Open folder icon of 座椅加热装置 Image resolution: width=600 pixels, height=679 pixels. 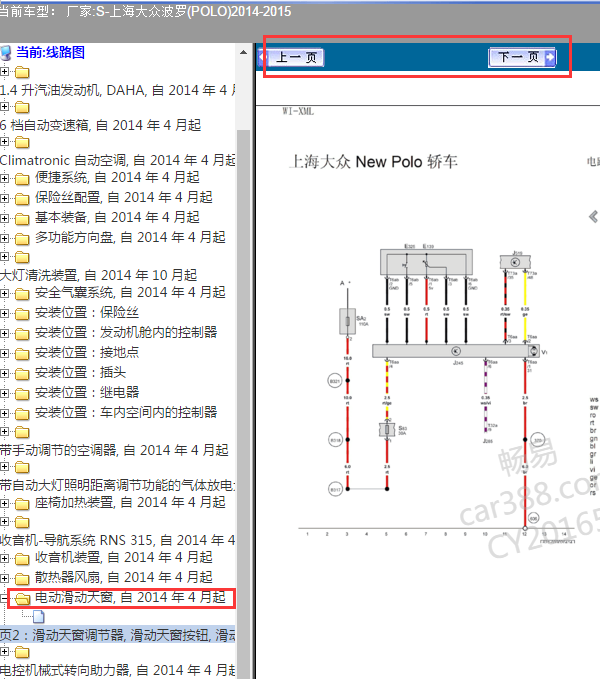tap(22, 503)
